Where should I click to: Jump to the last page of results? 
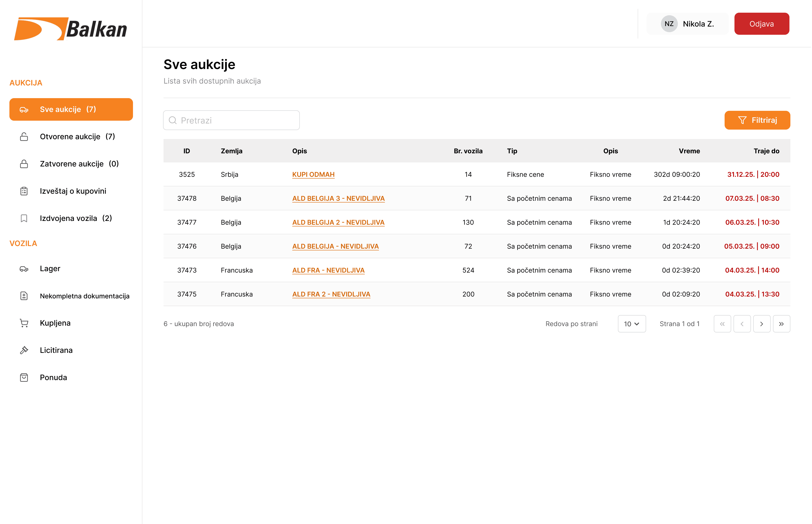pos(781,324)
